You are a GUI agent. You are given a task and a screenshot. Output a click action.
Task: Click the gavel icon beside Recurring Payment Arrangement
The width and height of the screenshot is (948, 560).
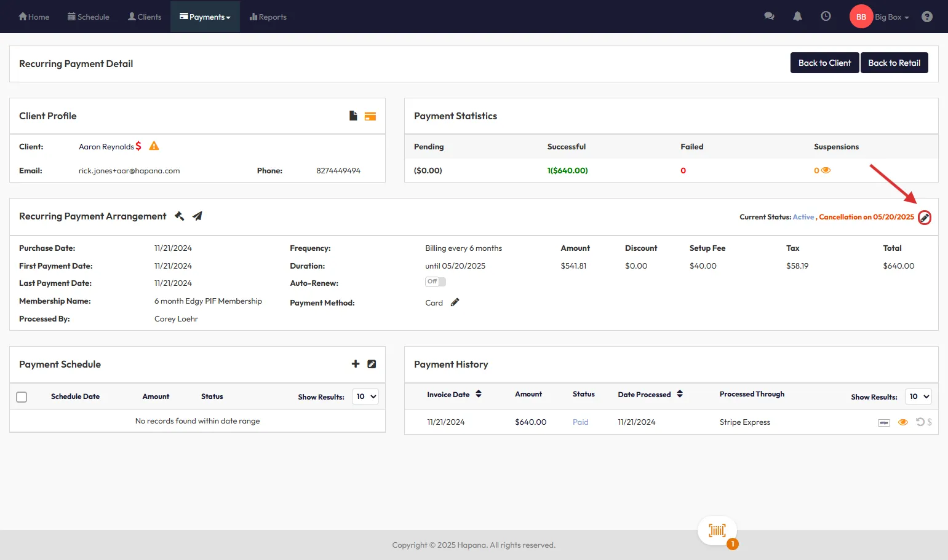click(179, 216)
